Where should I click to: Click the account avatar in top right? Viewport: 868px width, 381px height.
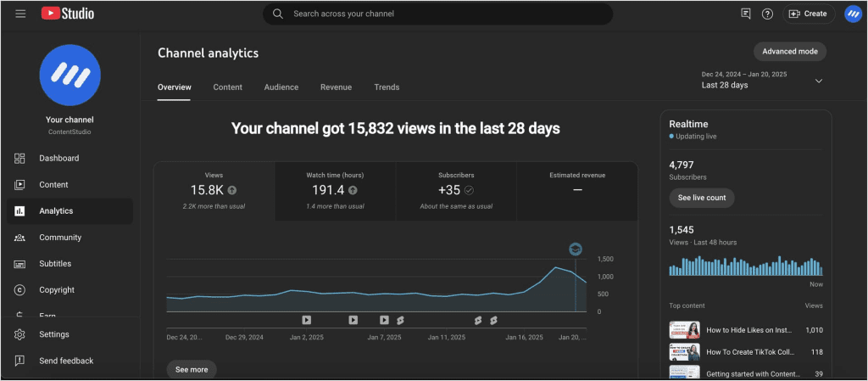pyautogui.click(x=853, y=14)
